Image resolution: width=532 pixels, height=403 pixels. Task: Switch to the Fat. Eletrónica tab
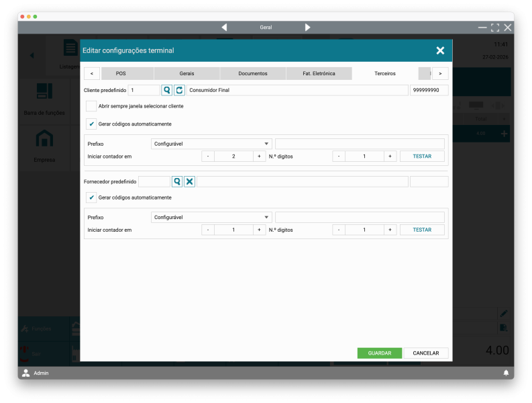click(319, 73)
